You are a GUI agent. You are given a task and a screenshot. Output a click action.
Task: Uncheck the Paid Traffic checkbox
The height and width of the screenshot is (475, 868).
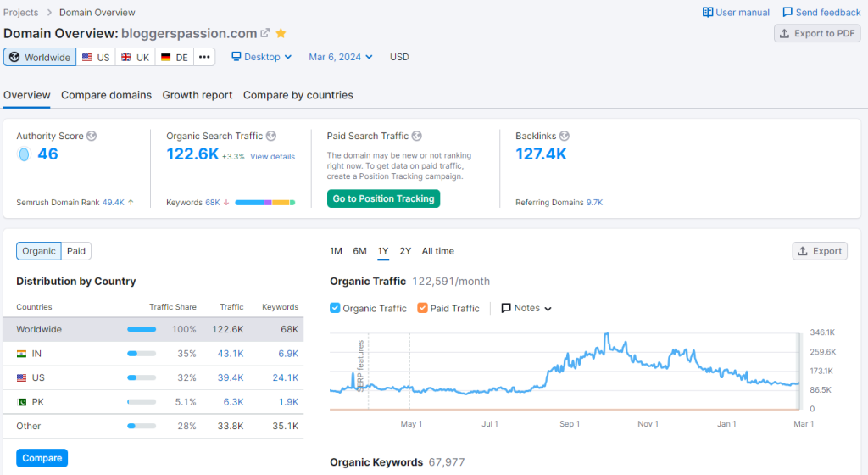click(x=422, y=308)
